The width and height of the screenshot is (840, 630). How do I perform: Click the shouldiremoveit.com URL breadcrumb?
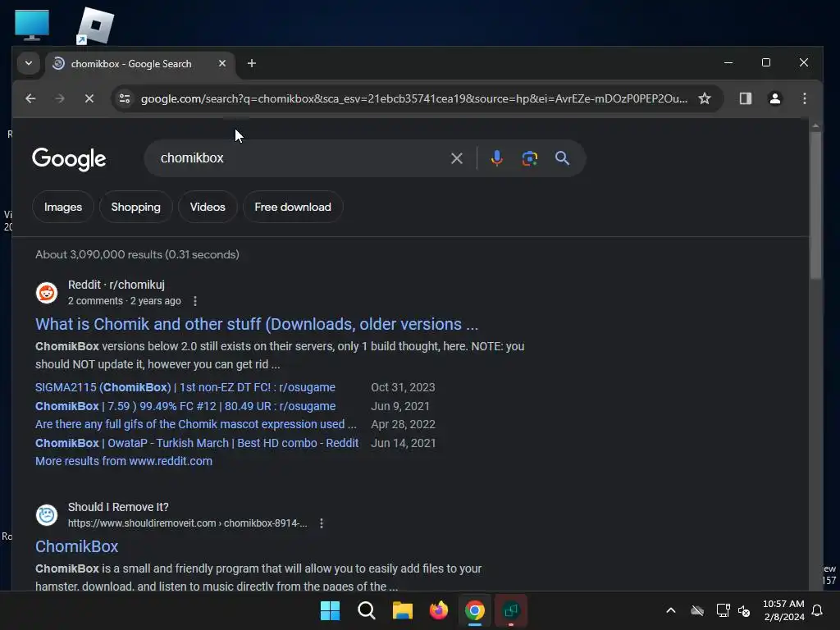(x=188, y=523)
